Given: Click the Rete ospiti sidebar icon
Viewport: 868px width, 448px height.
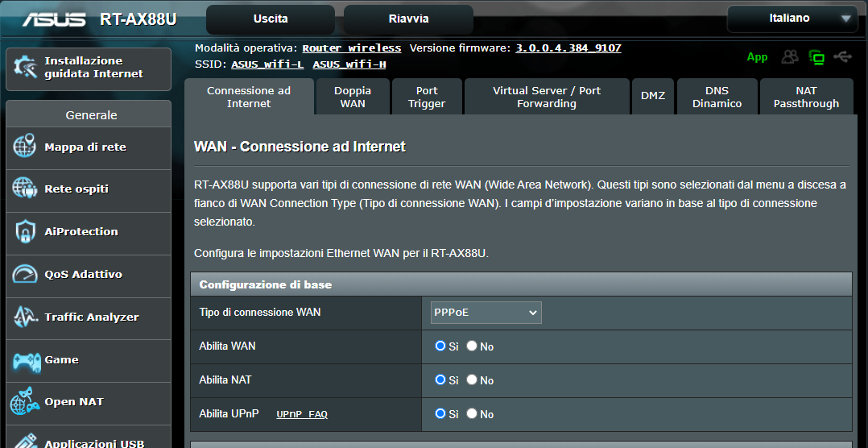Looking at the screenshot, I should (24, 189).
